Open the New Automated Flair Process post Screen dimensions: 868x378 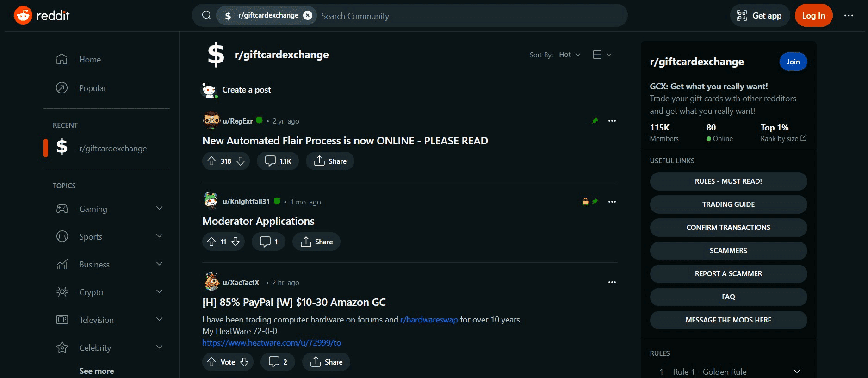pos(345,141)
